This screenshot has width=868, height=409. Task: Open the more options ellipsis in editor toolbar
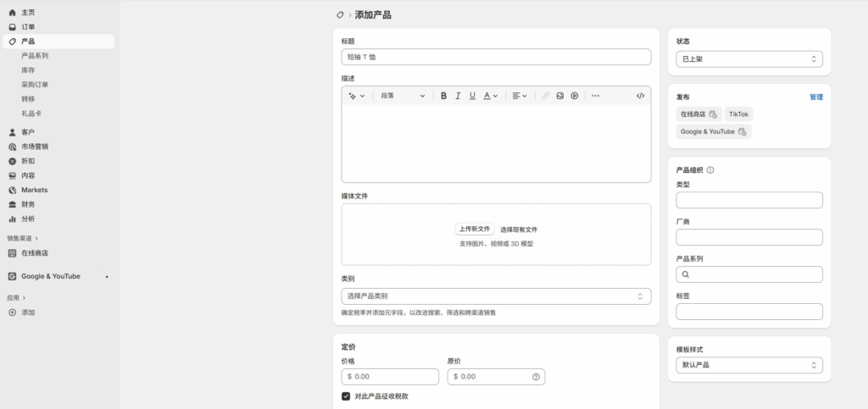tap(595, 96)
